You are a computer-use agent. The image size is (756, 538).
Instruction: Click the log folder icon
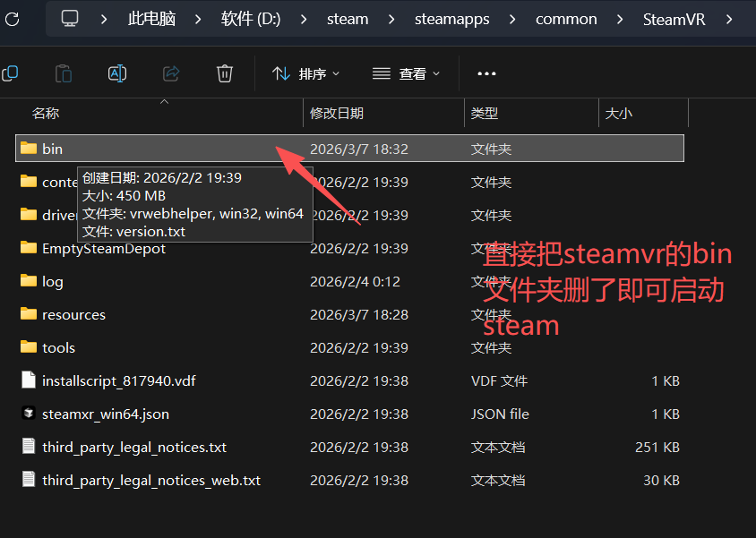[x=29, y=280]
